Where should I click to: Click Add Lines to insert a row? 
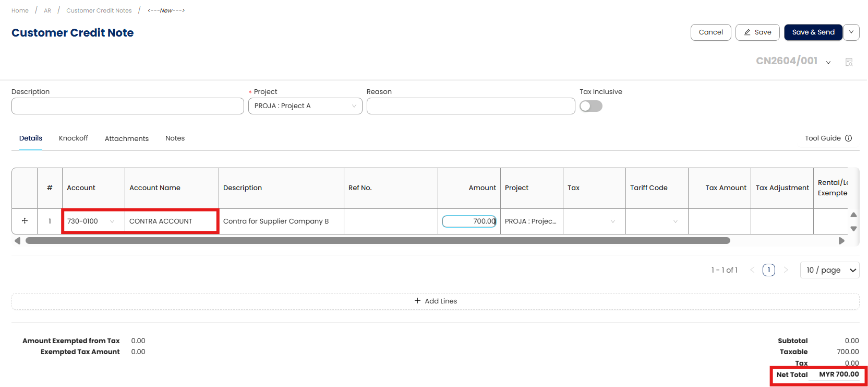pos(436,301)
